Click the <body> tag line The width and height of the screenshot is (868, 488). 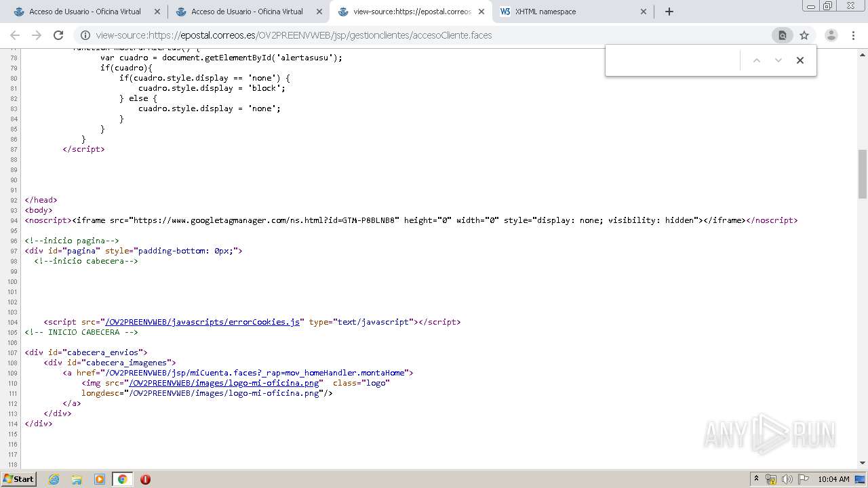[39, 210]
